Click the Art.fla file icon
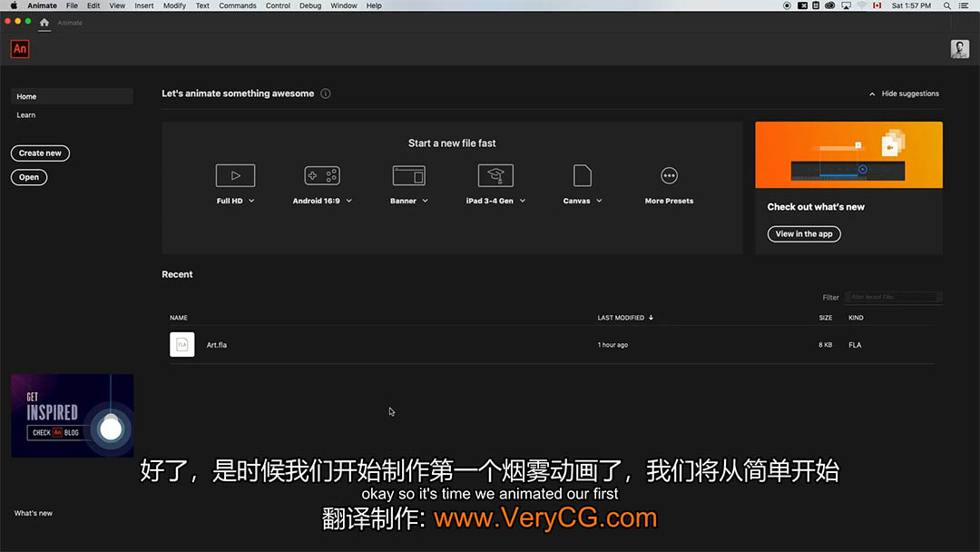The width and height of the screenshot is (980, 552). [181, 344]
